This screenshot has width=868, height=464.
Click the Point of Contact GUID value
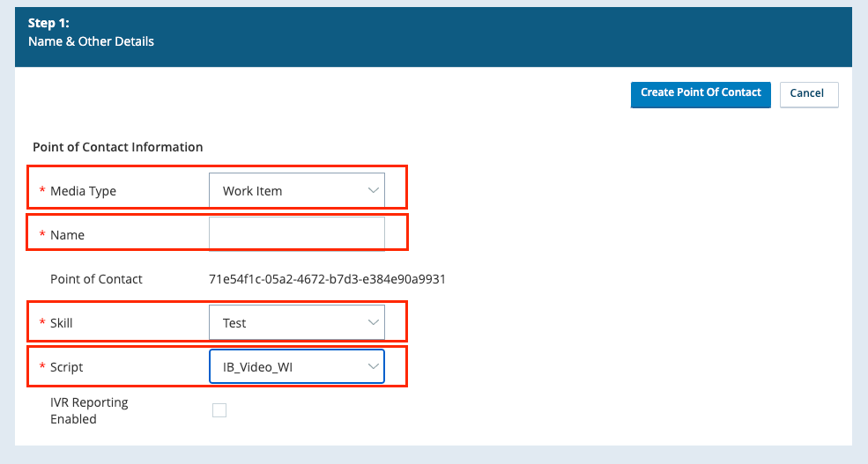coord(327,279)
